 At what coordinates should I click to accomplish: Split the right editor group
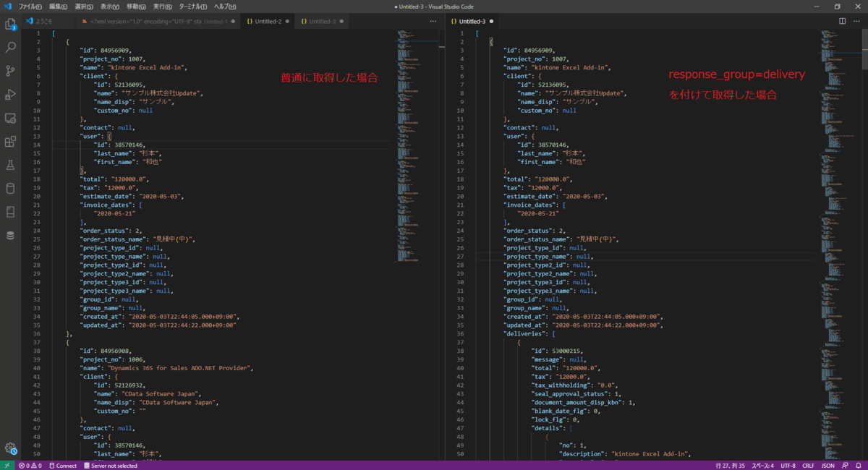coord(843,21)
